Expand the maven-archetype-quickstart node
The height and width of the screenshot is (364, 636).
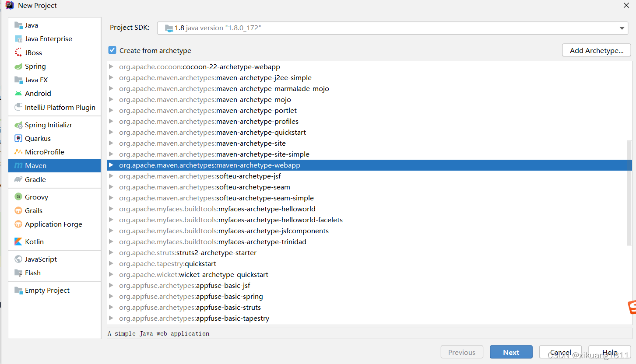111,133
